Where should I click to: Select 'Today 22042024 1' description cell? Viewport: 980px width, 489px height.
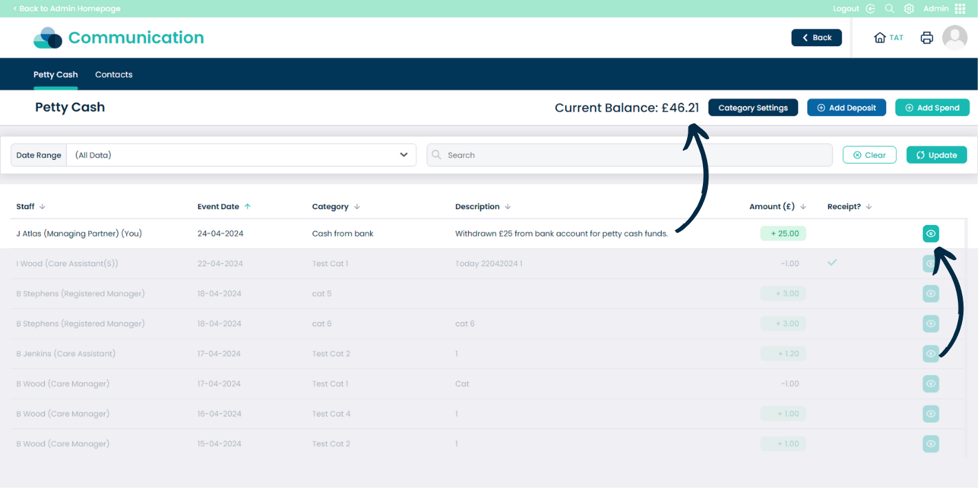489,263
